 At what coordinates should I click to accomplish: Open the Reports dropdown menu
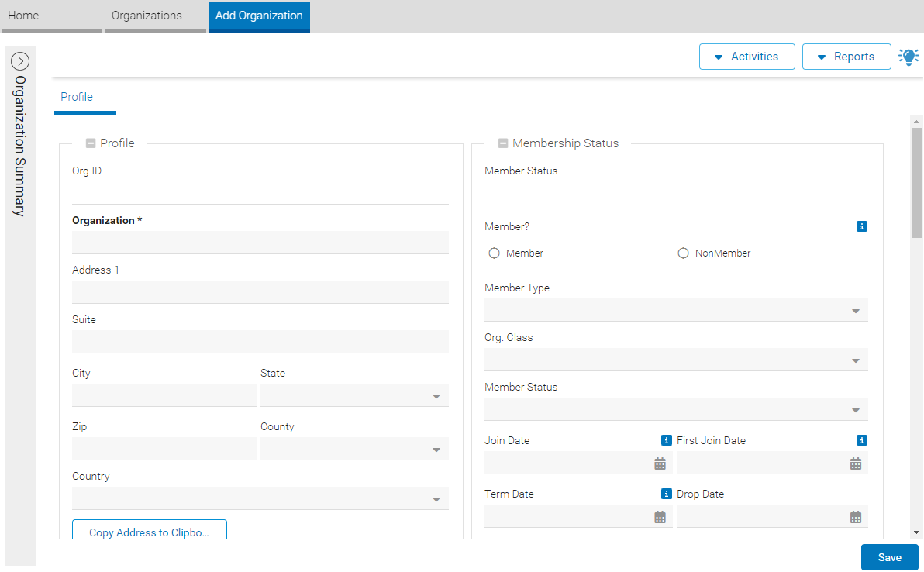pyautogui.click(x=846, y=57)
